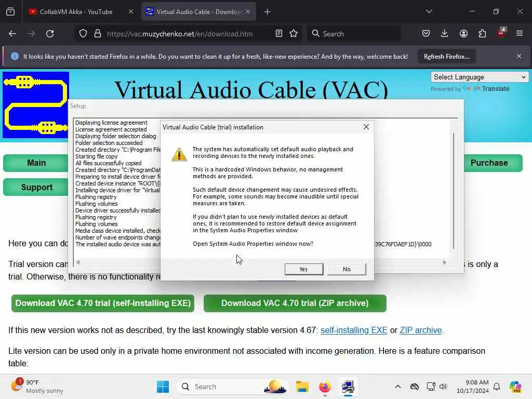This screenshot has height=399, width=532.
Task: Open the clock showing 9:08 AM
Action: [473, 387]
